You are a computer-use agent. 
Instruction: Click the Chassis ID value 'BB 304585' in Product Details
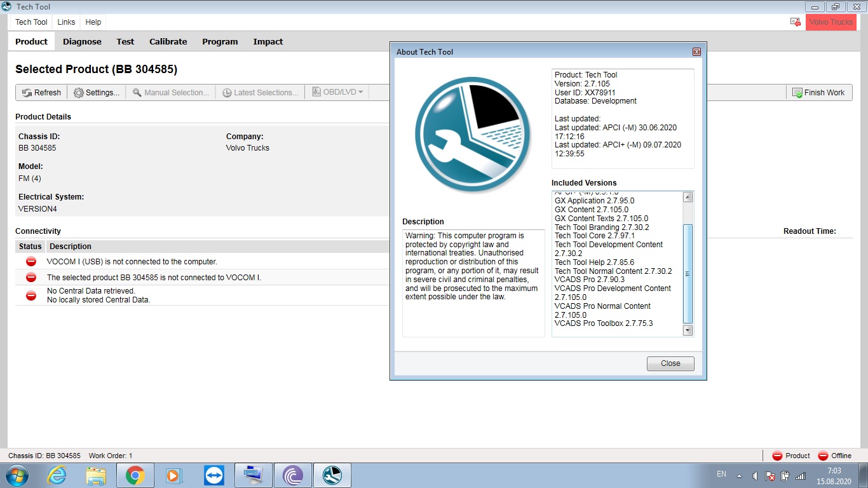(37, 148)
